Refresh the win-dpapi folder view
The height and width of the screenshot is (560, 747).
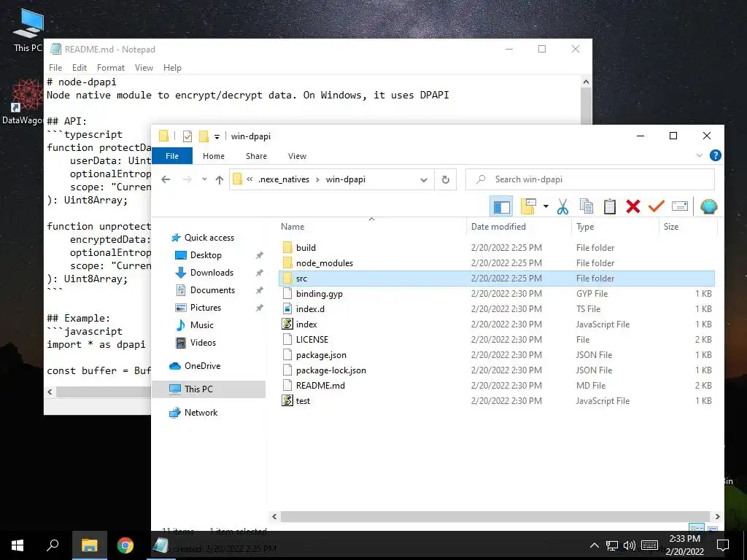point(446,179)
